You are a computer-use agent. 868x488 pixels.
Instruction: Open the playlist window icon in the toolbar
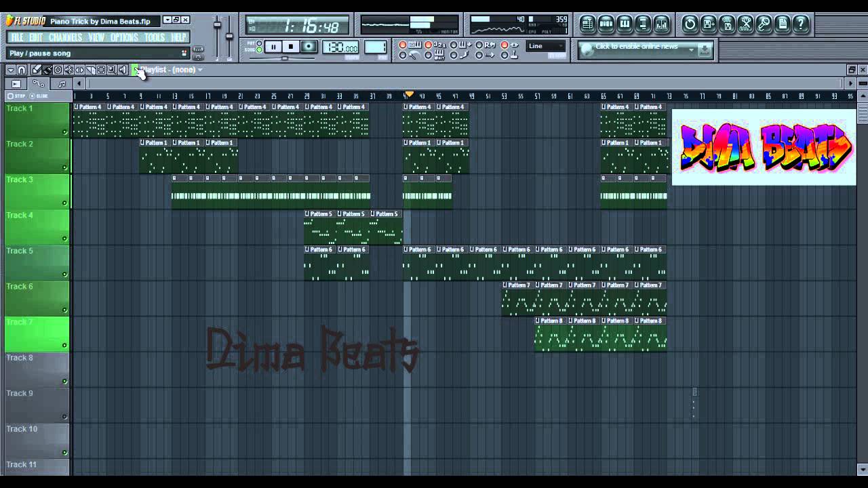[x=587, y=24]
